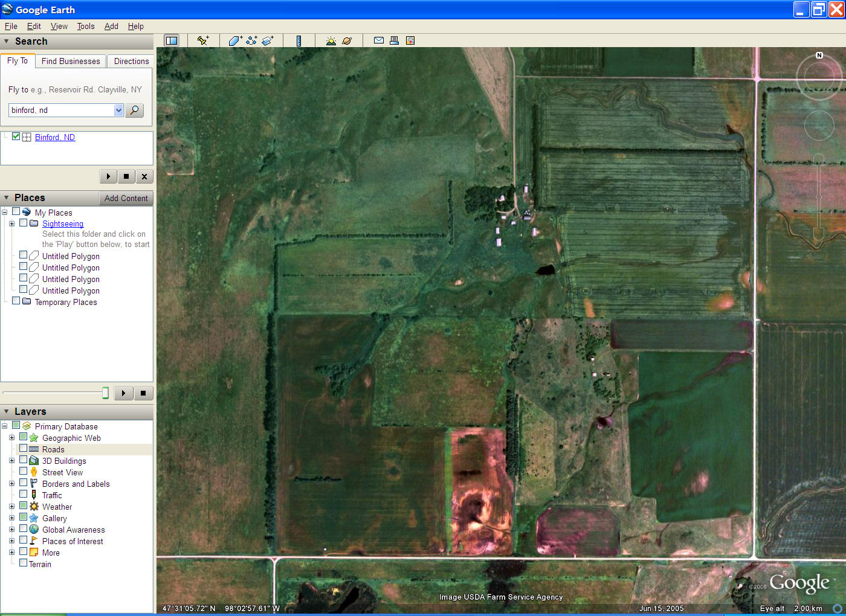846x616 pixels.
Task: Select the Add Polygon toolbar icon
Action: pos(235,40)
